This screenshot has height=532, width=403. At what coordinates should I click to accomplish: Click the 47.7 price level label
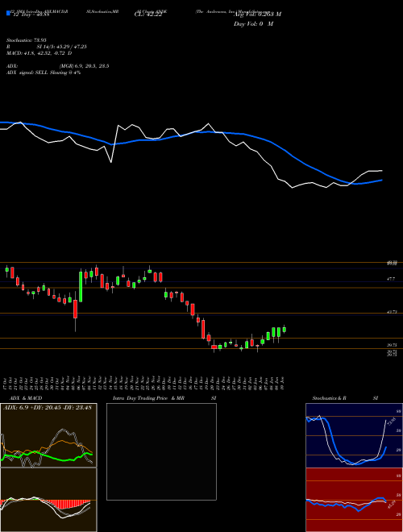click(390, 279)
